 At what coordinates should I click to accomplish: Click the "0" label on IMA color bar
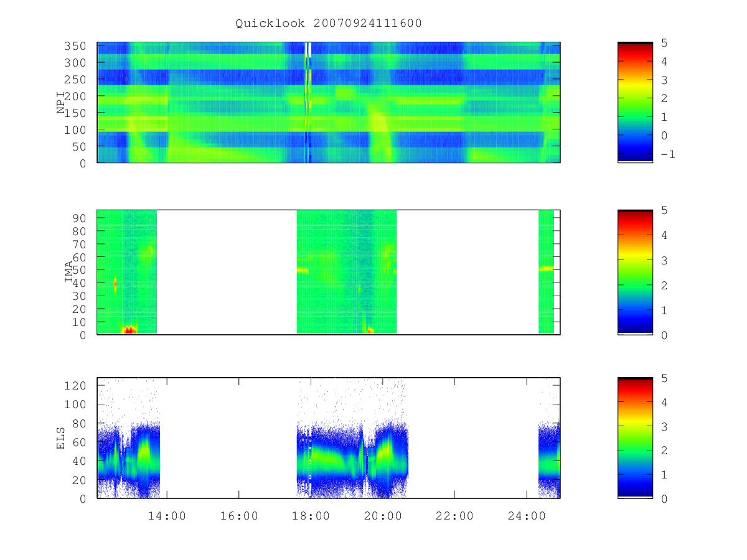664,335
